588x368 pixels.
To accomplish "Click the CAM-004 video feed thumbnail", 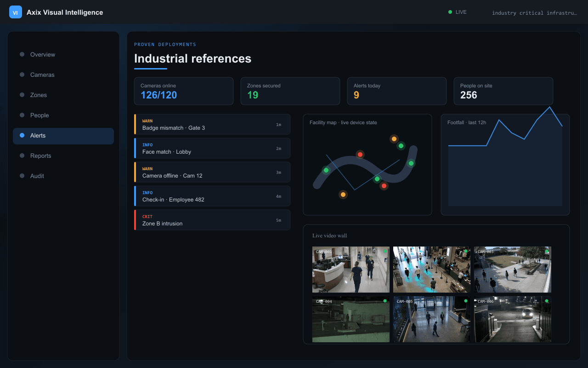I will pyautogui.click(x=351, y=319).
